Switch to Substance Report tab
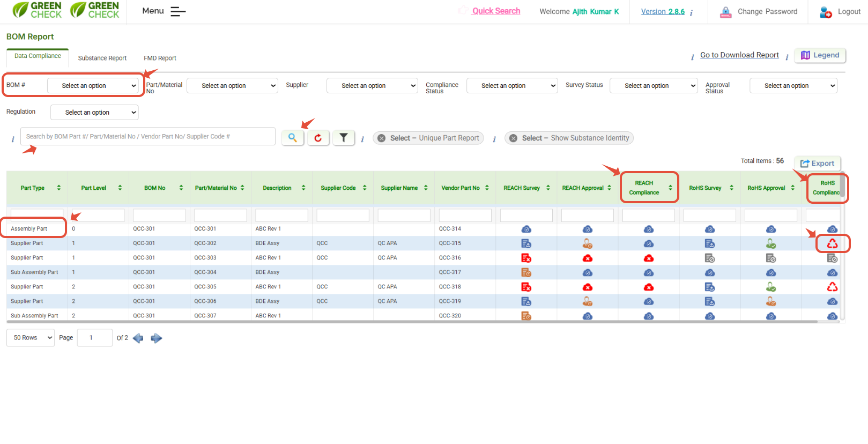 coord(102,58)
